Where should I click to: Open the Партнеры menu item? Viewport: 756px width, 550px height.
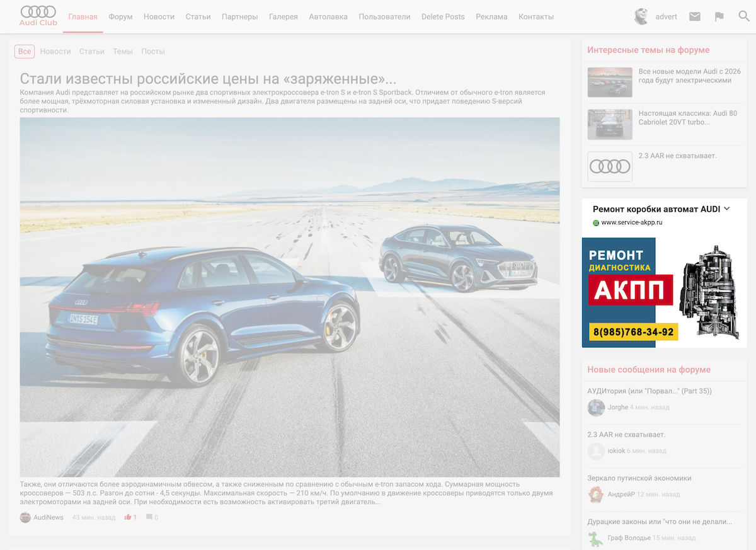tap(240, 17)
